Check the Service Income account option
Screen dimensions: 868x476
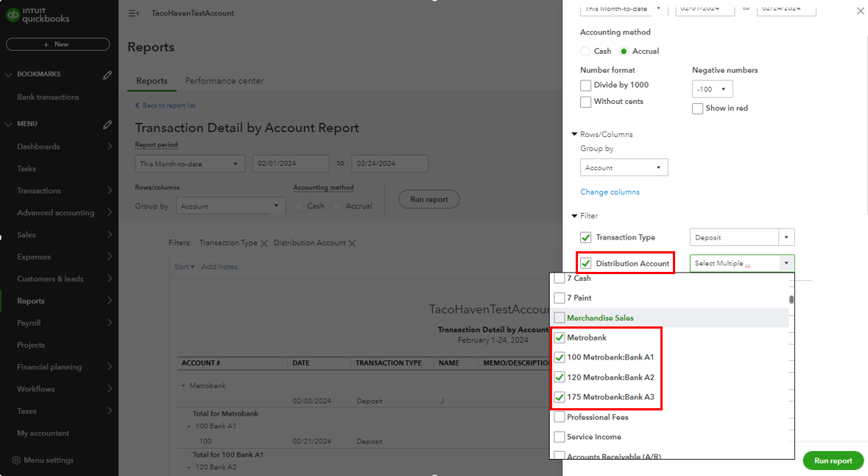[x=560, y=437]
